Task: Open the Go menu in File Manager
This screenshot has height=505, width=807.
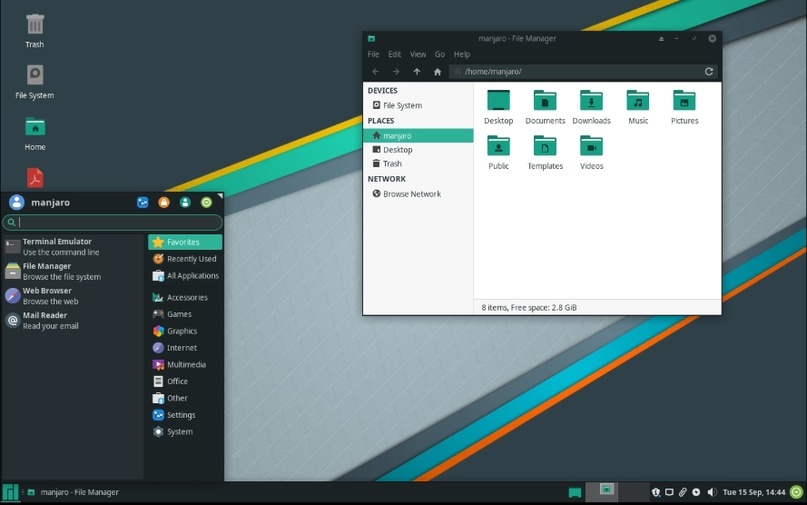Action: click(439, 54)
